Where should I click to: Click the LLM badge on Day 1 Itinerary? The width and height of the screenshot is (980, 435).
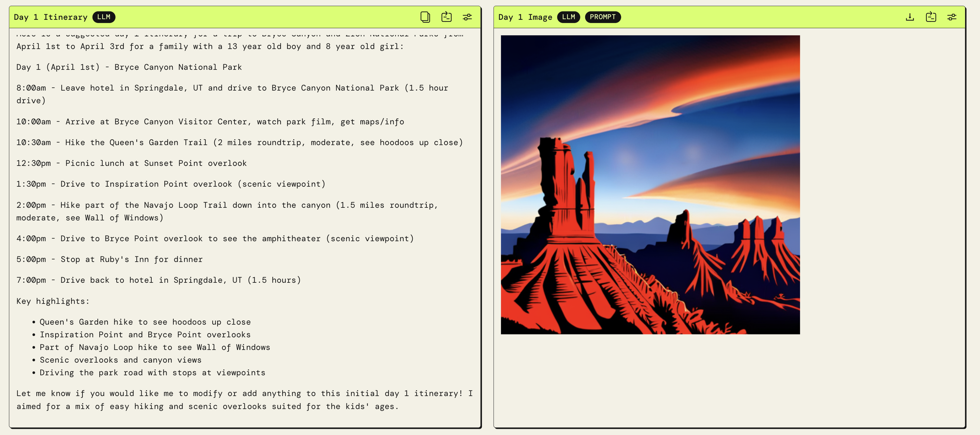[104, 17]
